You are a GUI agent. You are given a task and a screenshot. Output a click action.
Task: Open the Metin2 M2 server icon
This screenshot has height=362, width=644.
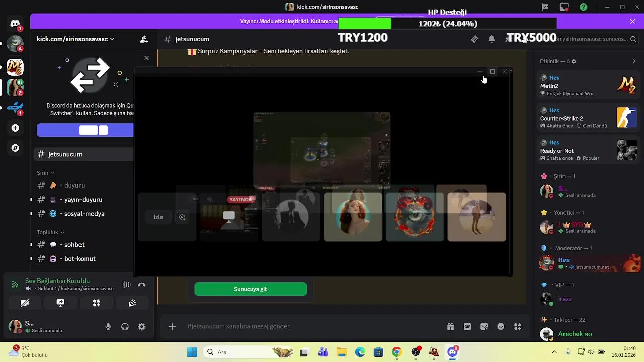pos(15,67)
